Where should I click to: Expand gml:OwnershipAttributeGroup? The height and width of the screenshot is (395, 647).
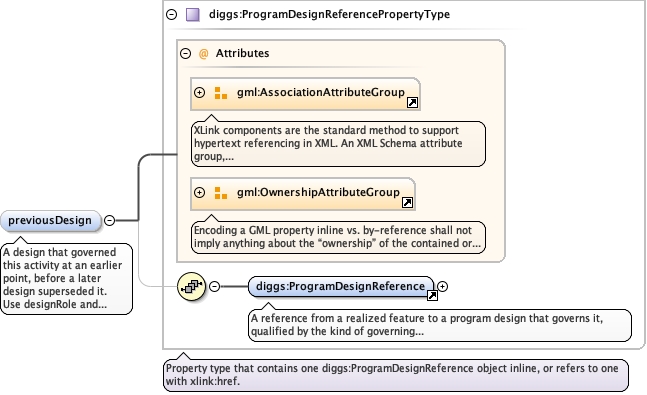(200, 192)
